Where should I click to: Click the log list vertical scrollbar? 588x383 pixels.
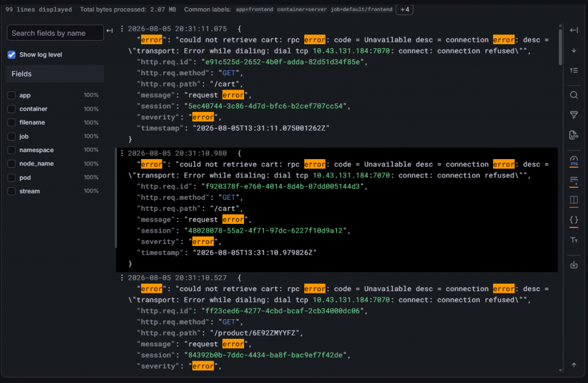pyautogui.click(x=560, y=47)
